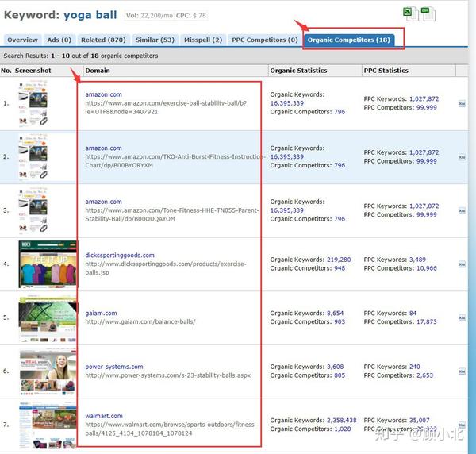Open the gaiam.com screenshot thumbnail
This screenshot has height=454, width=476.
(48, 318)
